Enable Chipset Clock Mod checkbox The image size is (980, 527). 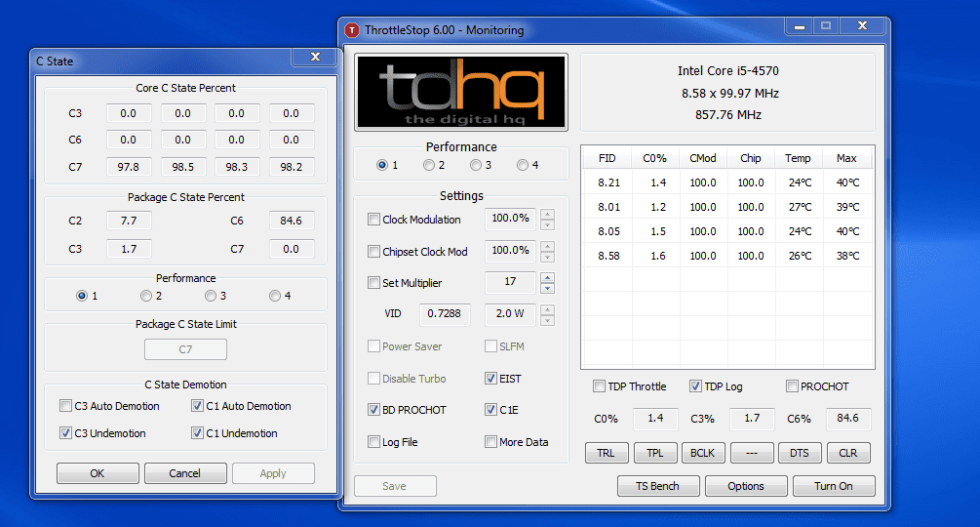click(x=373, y=252)
